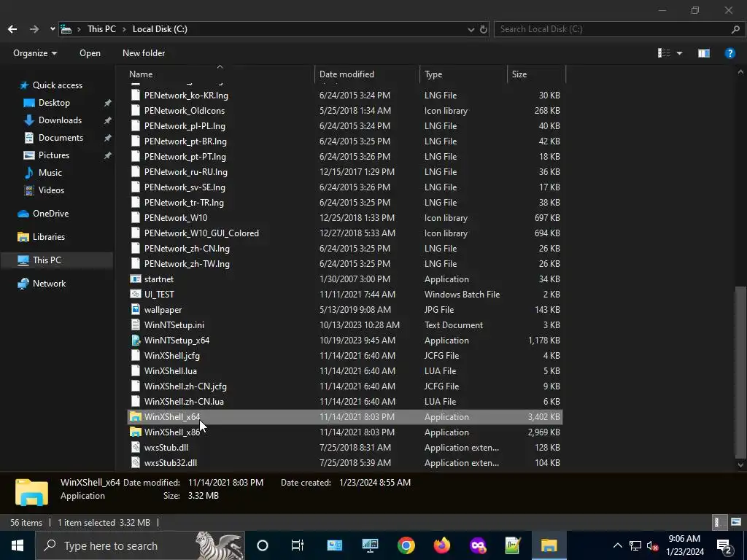Open Desktop in the navigation pane

coord(54,103)
